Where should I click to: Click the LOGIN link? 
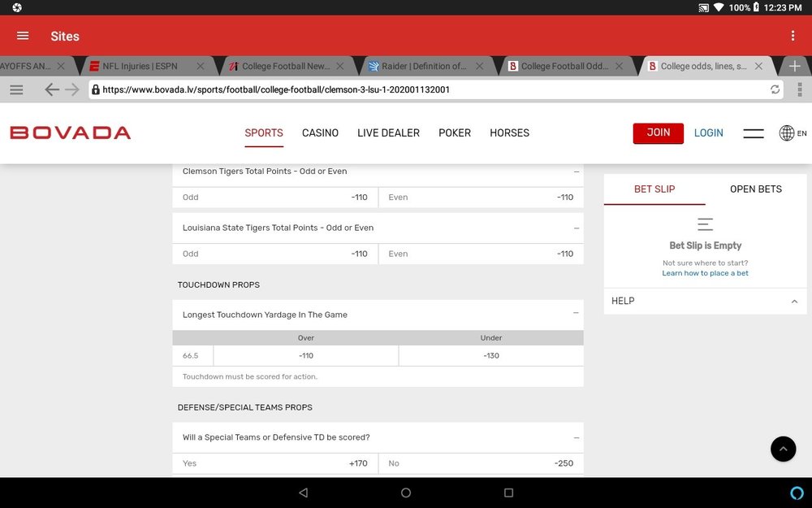[708, 133]
